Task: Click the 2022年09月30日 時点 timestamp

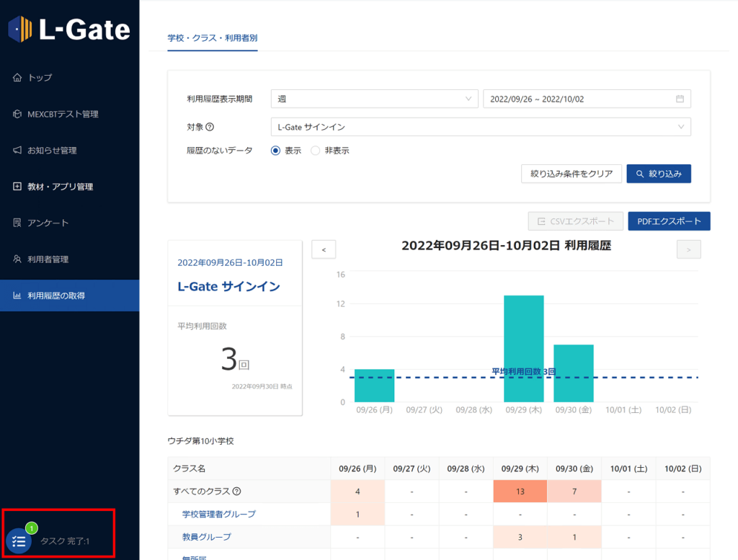Action: [262, 386]
